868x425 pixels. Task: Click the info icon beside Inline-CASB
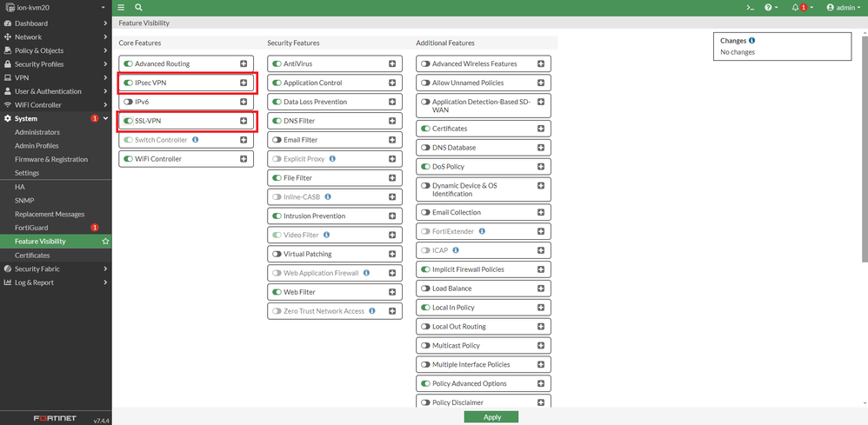point(328,196)
